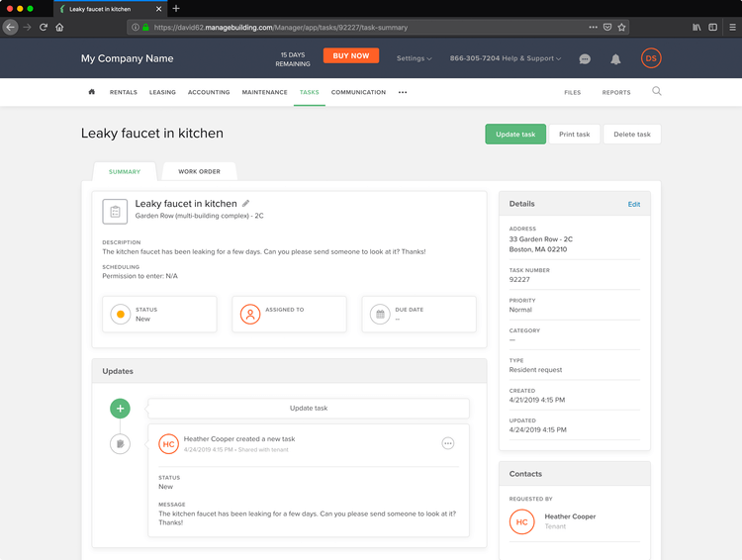
Task: Click the pencil icon beside task title
Action: pyautogui.click(x=246, y=203)
